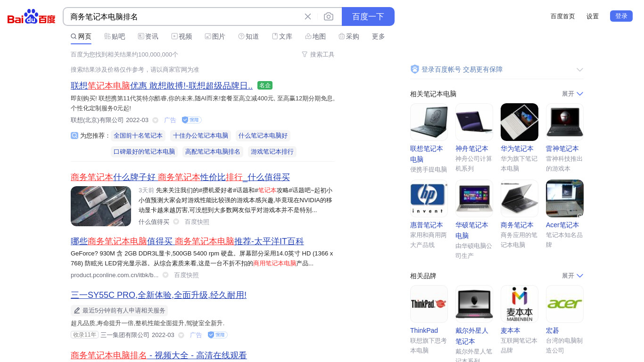Open 搜索工具 filter options
Screen dimensions: 644x362
[x=318, y=54]
